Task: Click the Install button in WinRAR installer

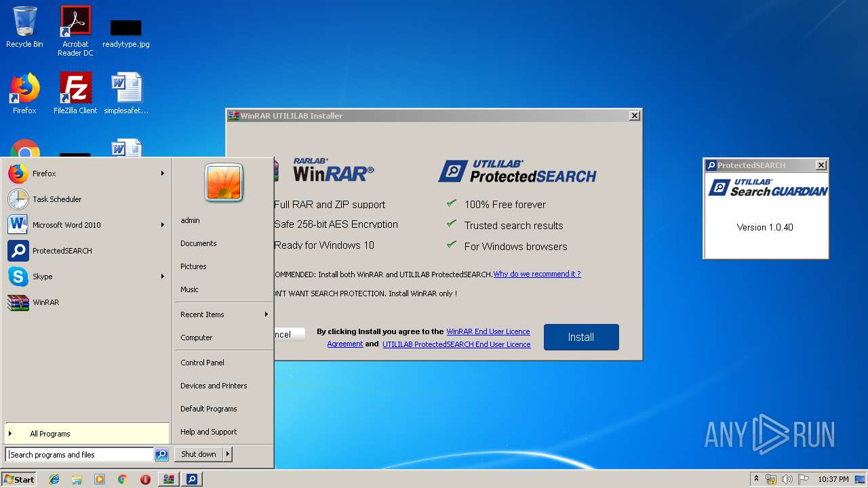Action: 581,337
